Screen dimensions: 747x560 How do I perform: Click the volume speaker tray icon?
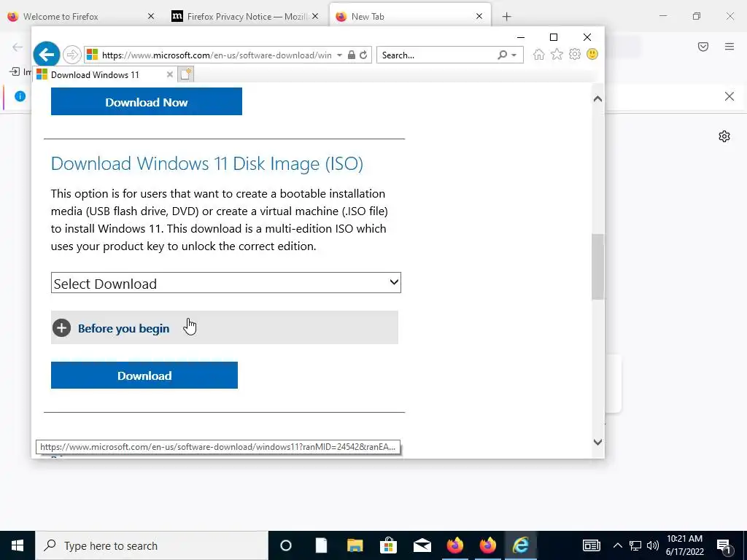click(653, 545)
